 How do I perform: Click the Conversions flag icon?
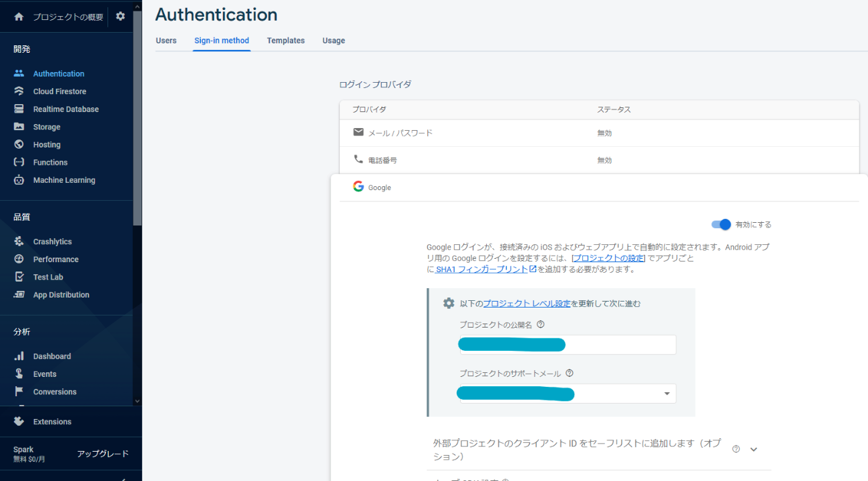point(19,392)
